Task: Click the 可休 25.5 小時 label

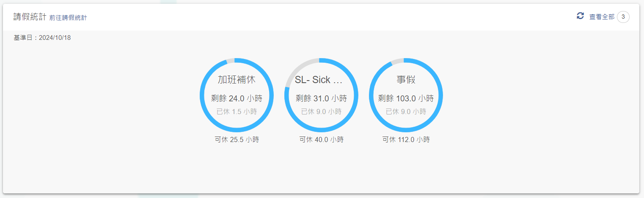Action: coord(237,139)
